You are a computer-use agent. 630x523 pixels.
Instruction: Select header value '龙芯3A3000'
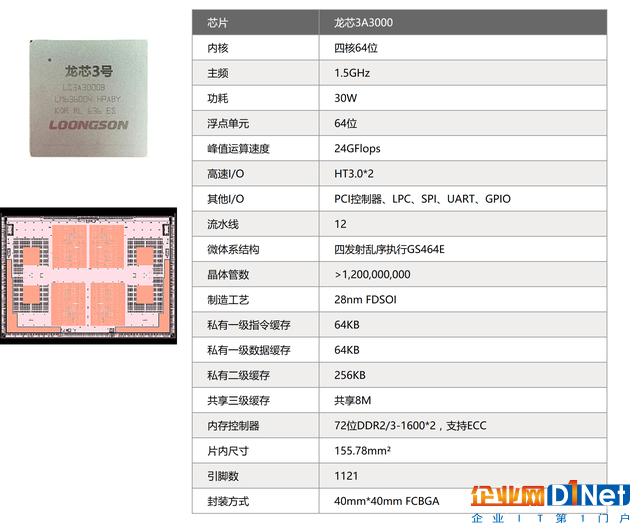[363, 23]
